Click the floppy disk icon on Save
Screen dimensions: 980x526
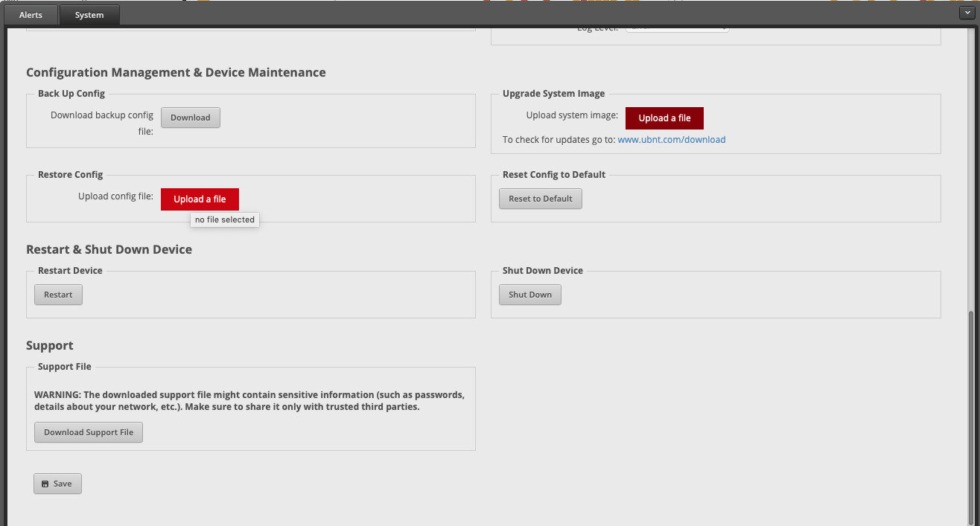[45, 484]
